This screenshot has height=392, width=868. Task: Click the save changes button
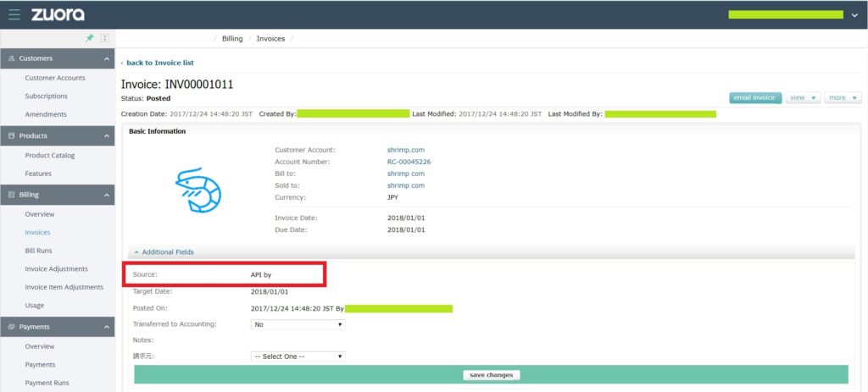[491, 375]
